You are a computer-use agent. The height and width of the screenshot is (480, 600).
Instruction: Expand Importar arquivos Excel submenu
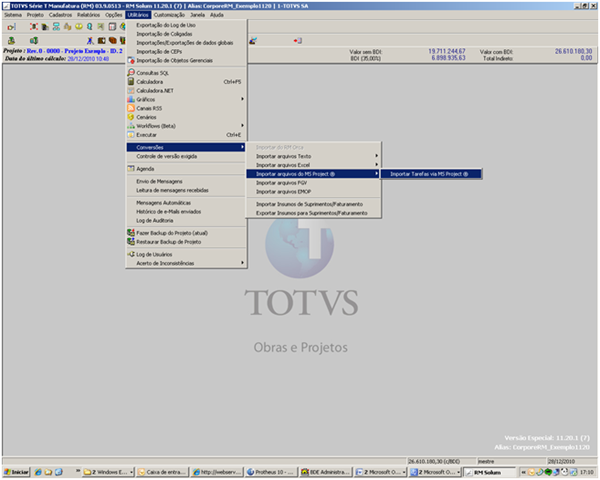coord(313,165)
